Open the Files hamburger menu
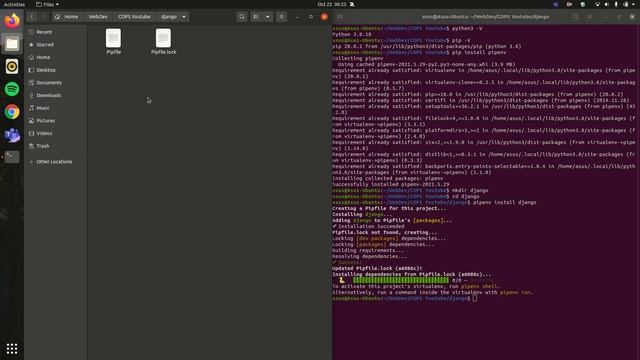The height and width of the screenshot is (360, 640). (x=282, y=17)
